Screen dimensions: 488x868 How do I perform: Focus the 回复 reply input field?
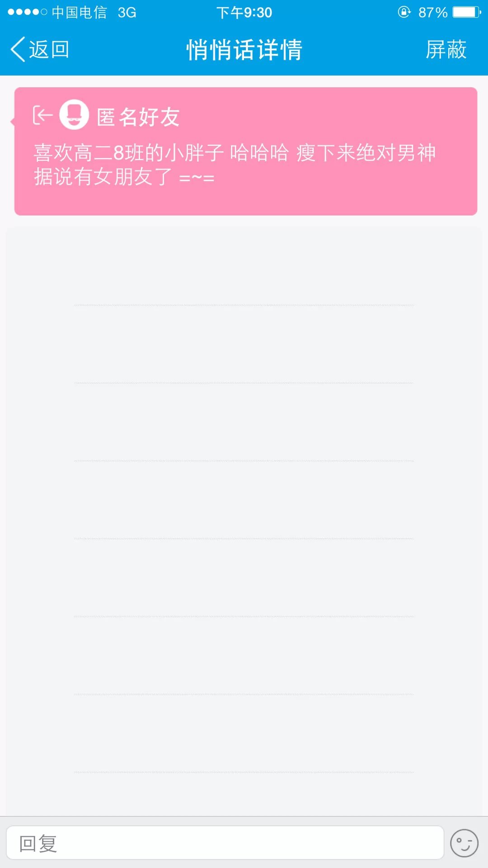(x=225, y=843)
